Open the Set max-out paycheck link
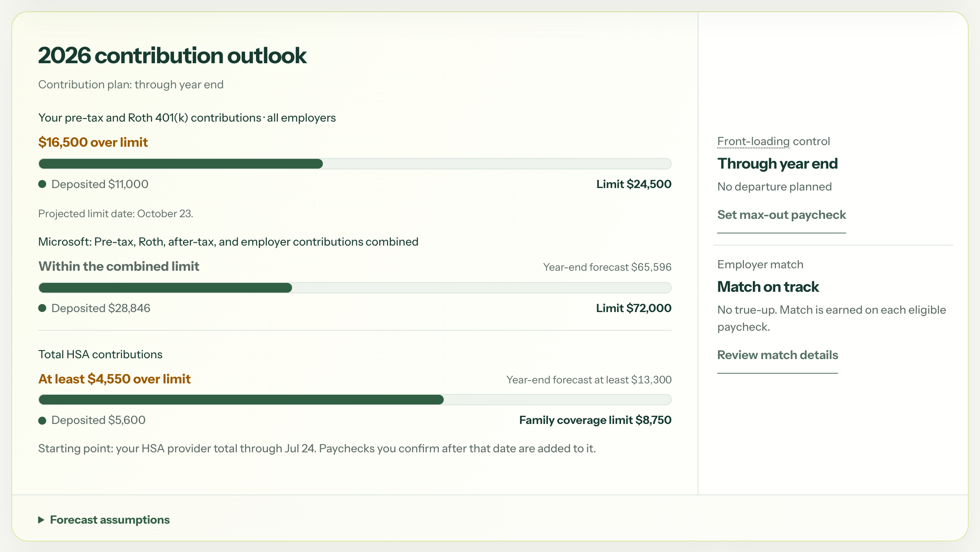This screenshot has width=980, height=552. [781, 215]
